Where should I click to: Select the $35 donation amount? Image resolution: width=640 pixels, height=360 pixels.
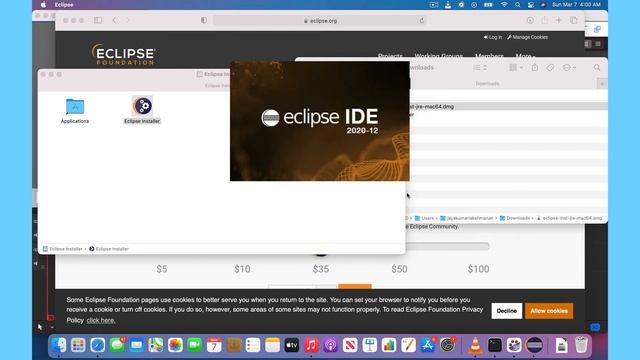(321, 269)
